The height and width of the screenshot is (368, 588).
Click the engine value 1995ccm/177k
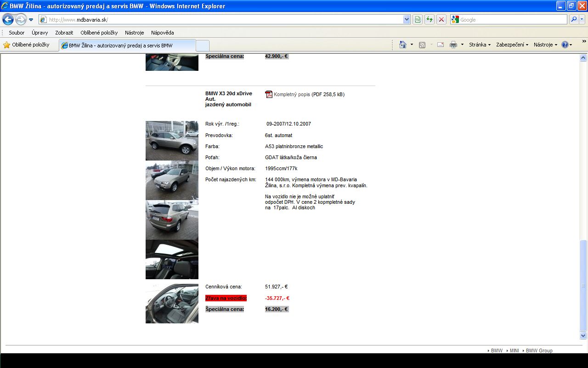click(x=281, y=168)
